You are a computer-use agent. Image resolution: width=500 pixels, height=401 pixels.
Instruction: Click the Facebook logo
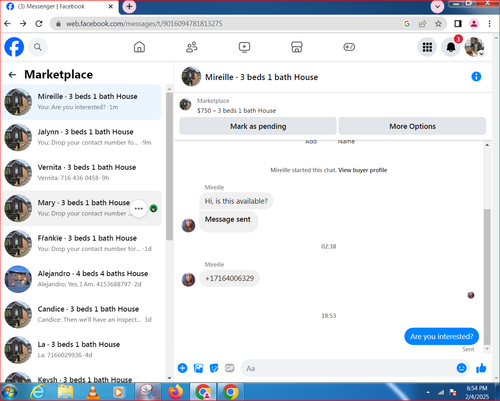[x=14, y=47]
